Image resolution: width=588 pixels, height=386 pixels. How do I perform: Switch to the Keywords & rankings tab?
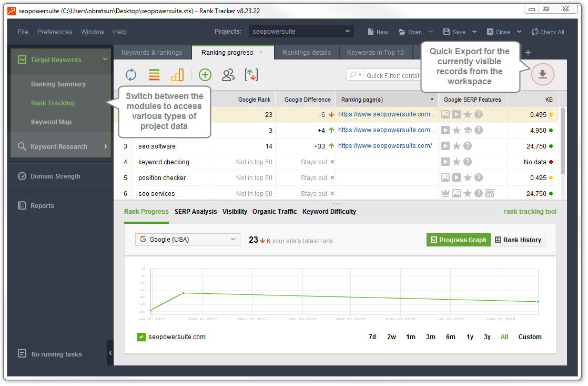click(152, 53)
